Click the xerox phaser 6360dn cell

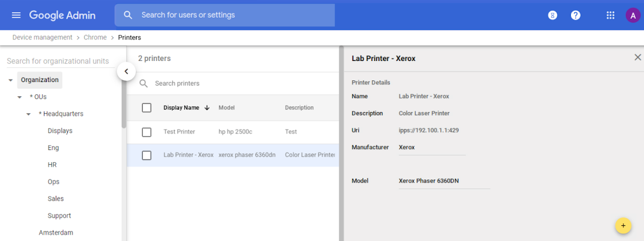pos(247,155)
